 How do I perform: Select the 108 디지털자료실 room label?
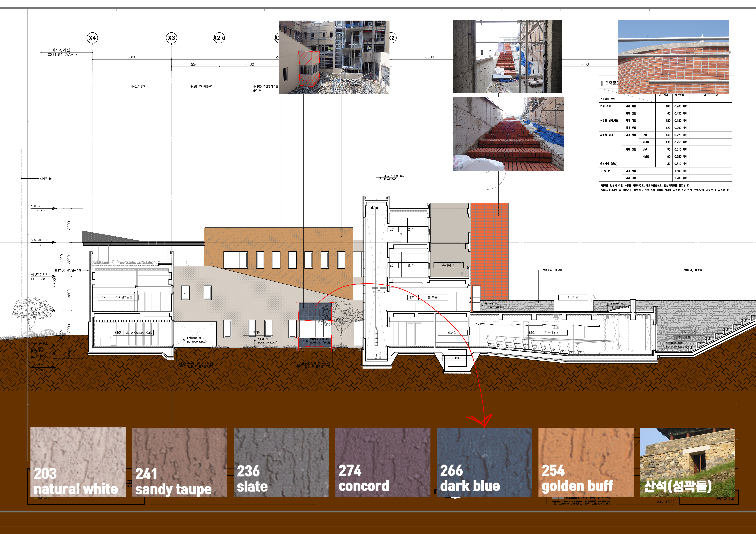(x=118, y=297)
